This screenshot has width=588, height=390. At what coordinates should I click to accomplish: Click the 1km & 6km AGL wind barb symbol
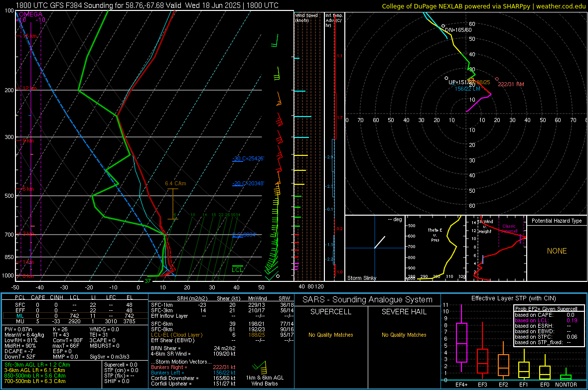260,367
